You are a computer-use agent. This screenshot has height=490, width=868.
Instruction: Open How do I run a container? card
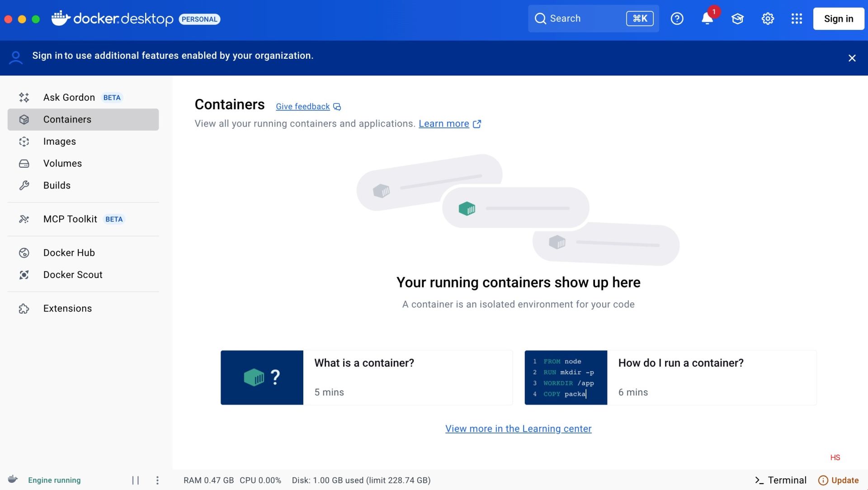[x=670, y=377]
